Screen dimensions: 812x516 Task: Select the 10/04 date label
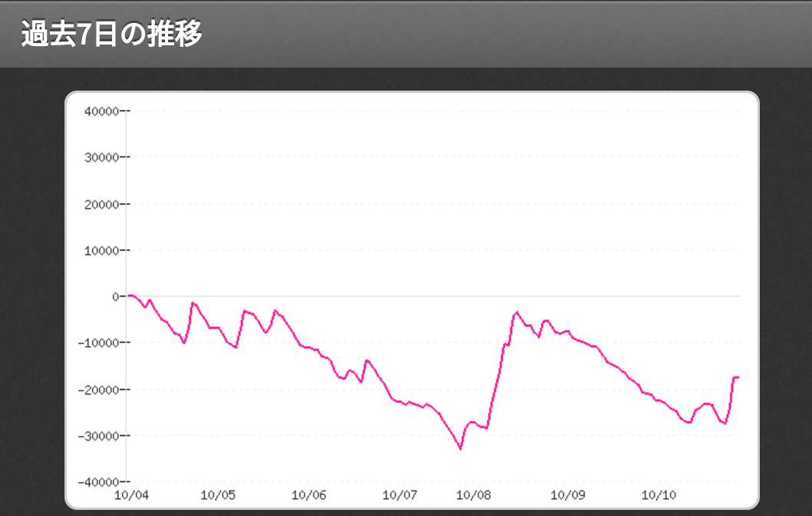(131, 495)
